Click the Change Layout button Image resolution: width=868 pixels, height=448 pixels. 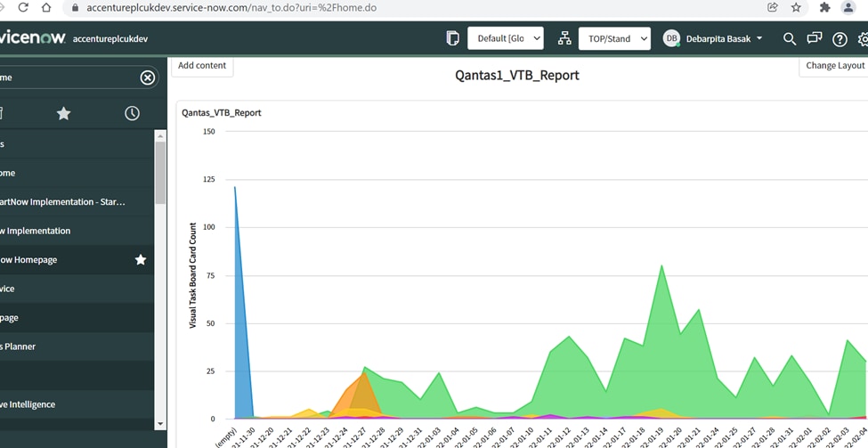[x=835, y=65]
